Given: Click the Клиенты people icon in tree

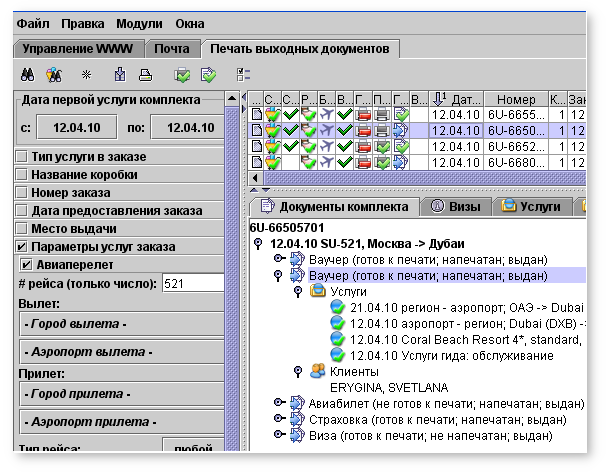Looking at the screenshot, I should pyautogui.click(x=317, y=371).
